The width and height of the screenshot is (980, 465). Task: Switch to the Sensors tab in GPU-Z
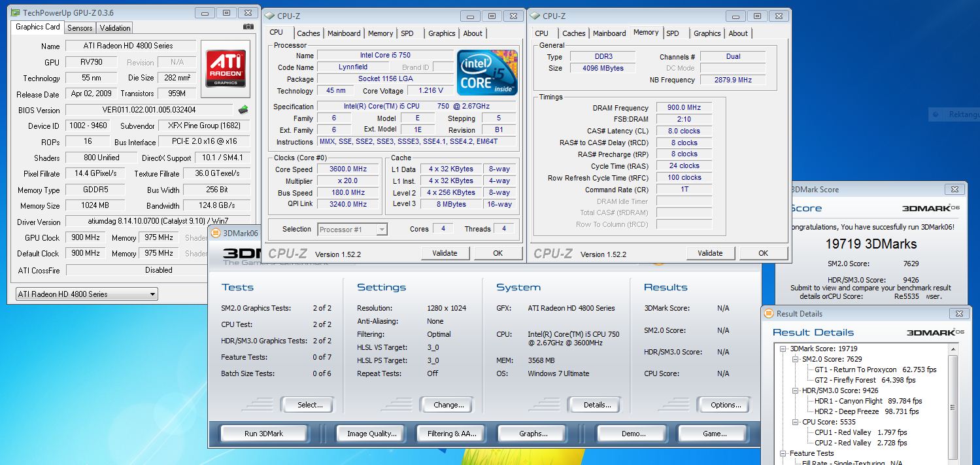coord(80,27)
